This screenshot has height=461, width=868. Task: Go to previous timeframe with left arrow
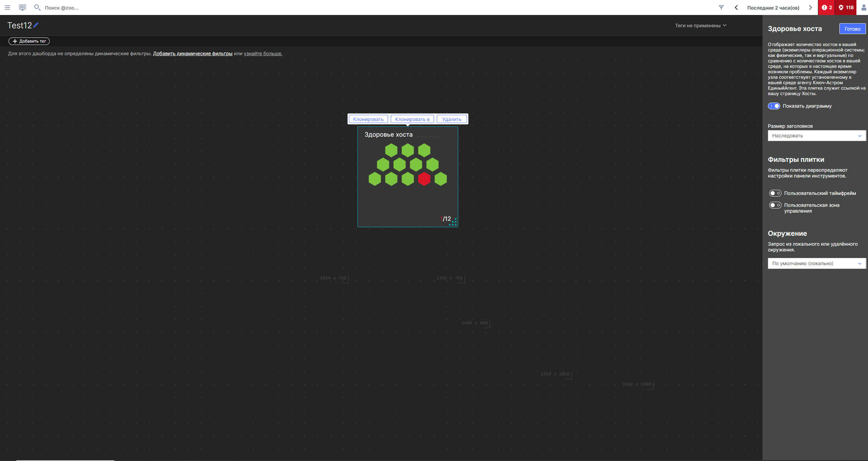click(736, 7)
